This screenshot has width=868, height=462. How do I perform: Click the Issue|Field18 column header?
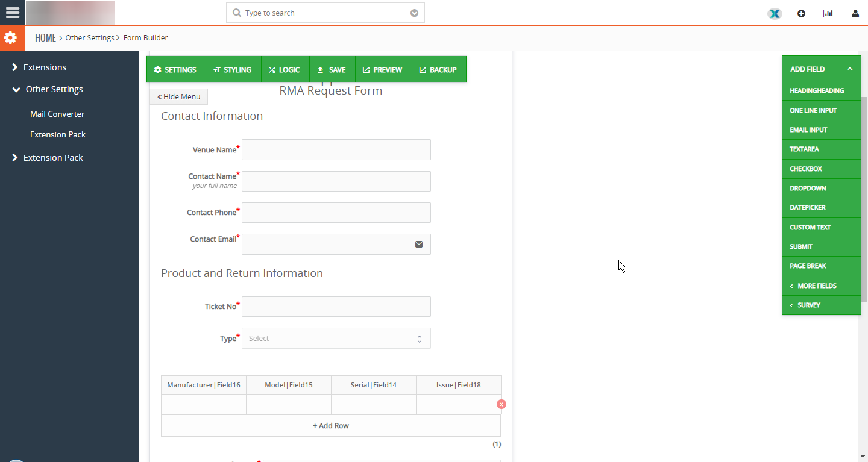(459, 385)
